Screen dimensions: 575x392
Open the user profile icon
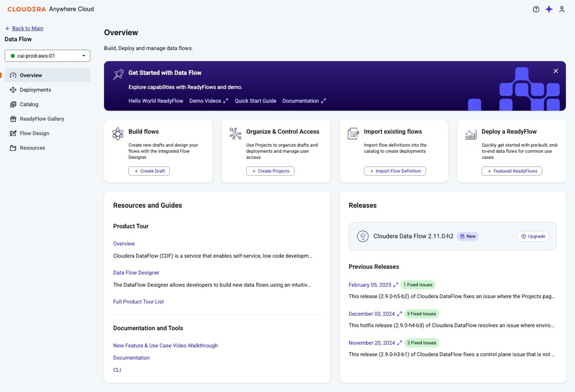tap(562, 9)
